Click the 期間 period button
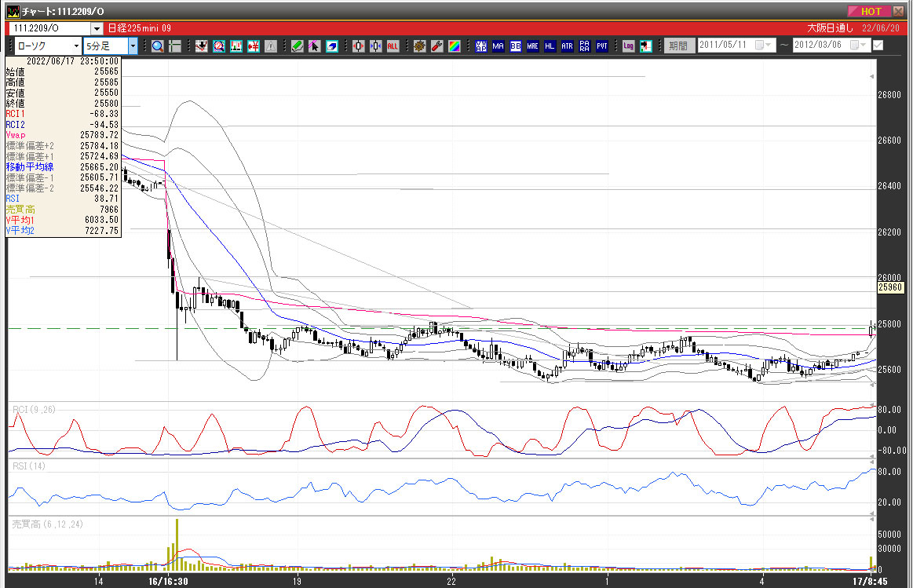This screenshot has width=913, height=588. (679, 46)
